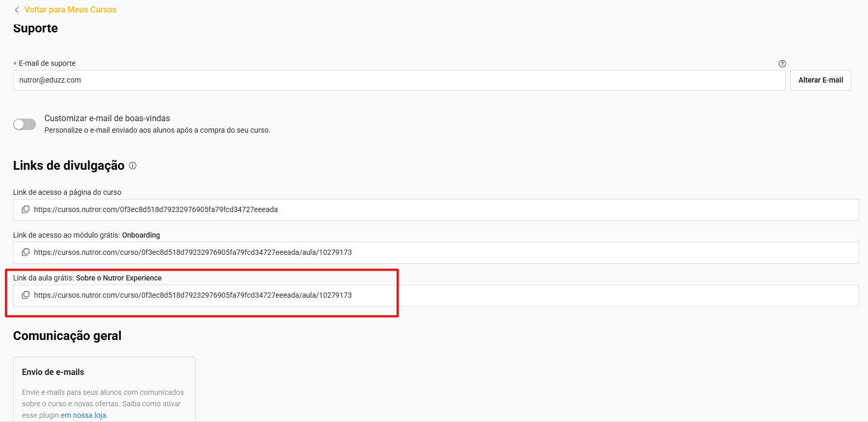Screen dimensions: 868x422
Task: Select the free lesson URL text
Action: click(193, 295)
